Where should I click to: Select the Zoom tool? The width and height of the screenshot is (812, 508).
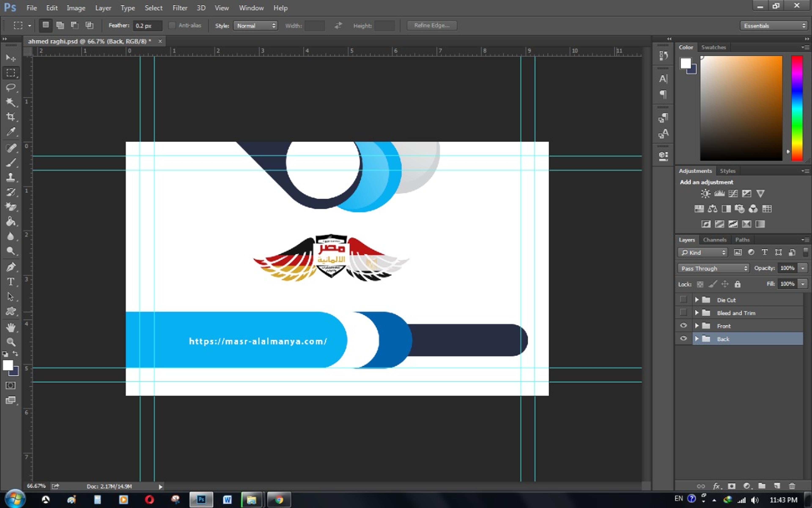11,342
